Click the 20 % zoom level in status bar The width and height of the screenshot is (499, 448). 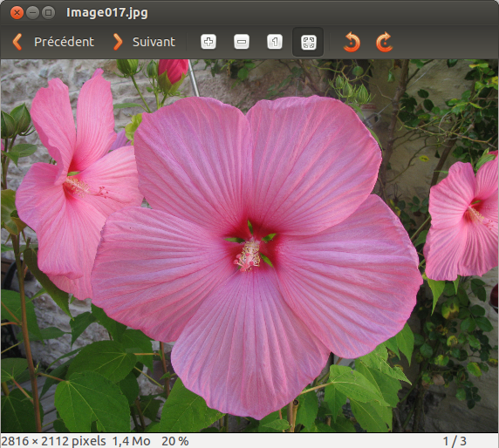(175, 441)
